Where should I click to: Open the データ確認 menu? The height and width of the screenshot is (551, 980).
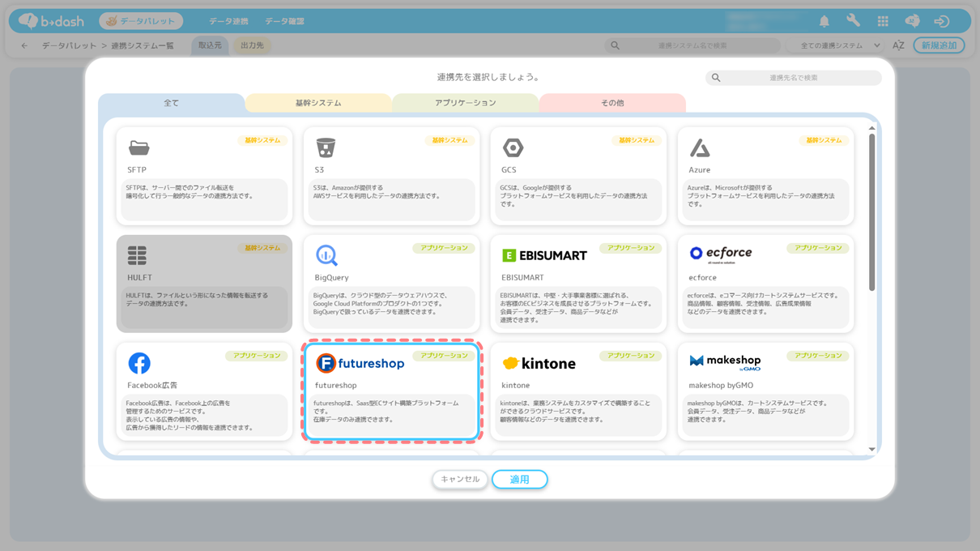click(284, 21)
